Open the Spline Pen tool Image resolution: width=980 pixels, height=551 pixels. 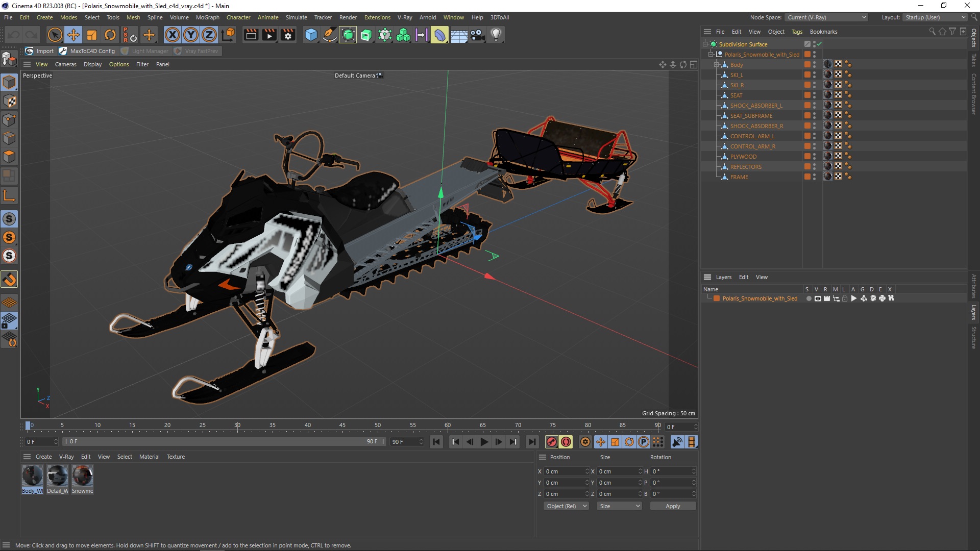329,35
